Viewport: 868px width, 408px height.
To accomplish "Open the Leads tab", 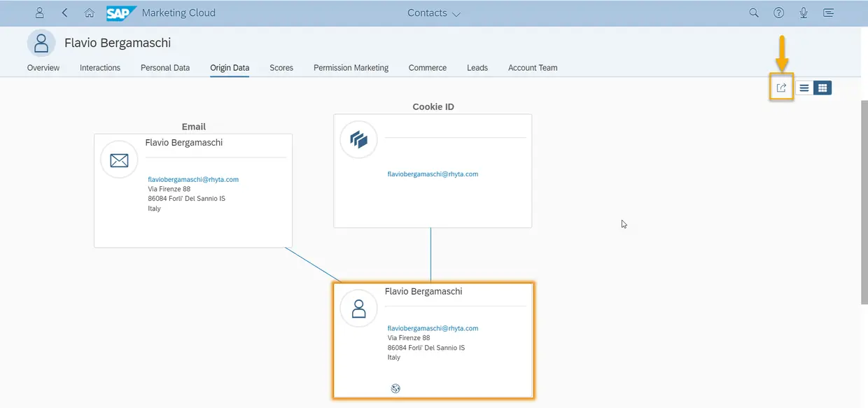I will pos(477,68).
